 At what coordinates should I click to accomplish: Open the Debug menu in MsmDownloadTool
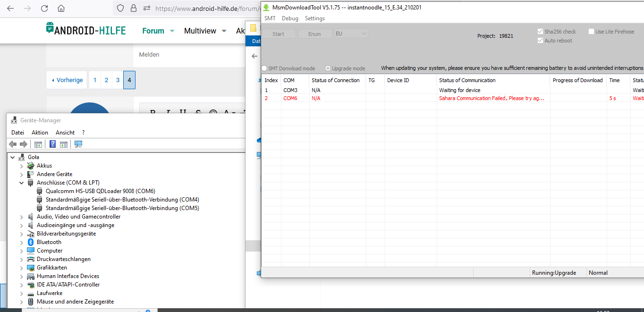(290, 18)
